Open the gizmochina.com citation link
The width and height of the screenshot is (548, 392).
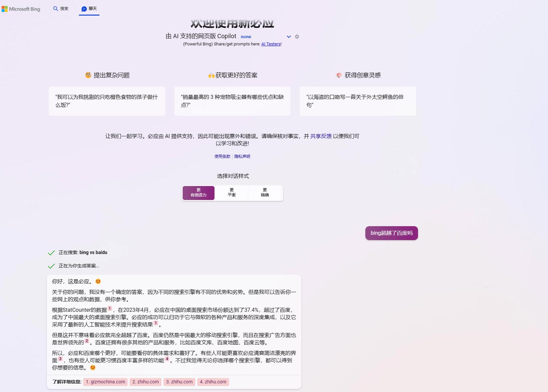tap(105, 382)
